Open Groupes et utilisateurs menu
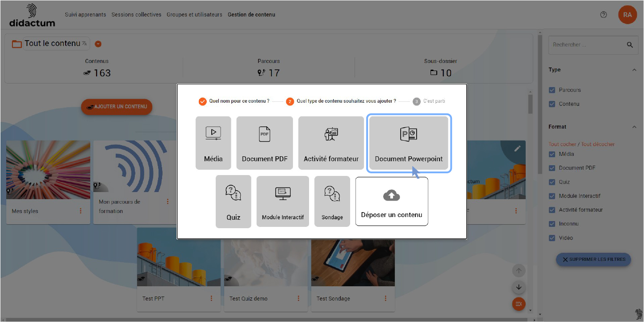 click(x=194, y=15)
